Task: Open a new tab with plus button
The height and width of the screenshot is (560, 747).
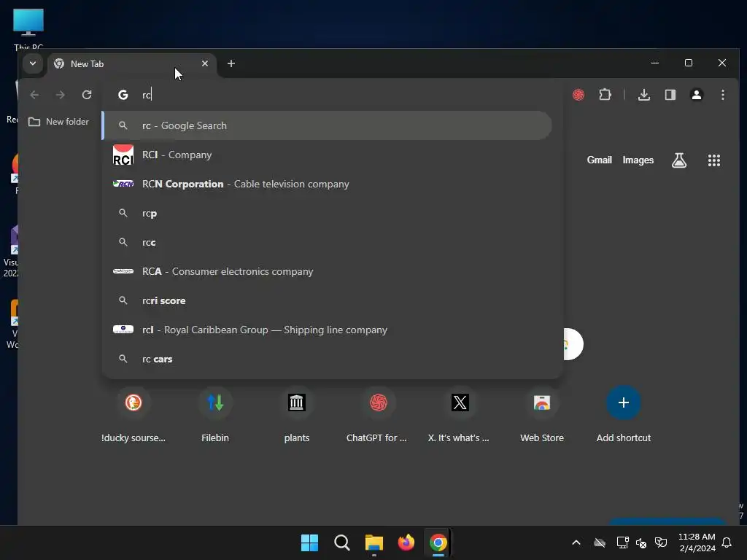Action: (x=231, y=63)
